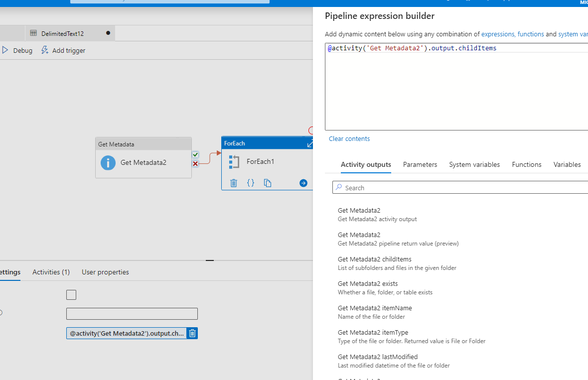Click the Debug button
Screen dimensions: 588x380
click(17, 50)
